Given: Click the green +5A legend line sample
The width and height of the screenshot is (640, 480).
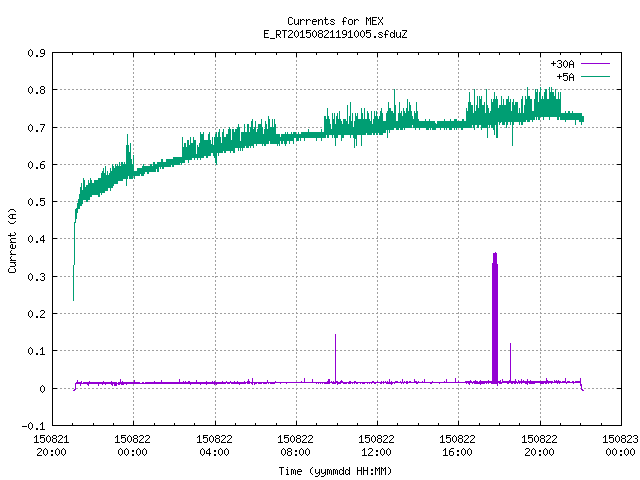Looking at the screenshot, I should point(595,76).
